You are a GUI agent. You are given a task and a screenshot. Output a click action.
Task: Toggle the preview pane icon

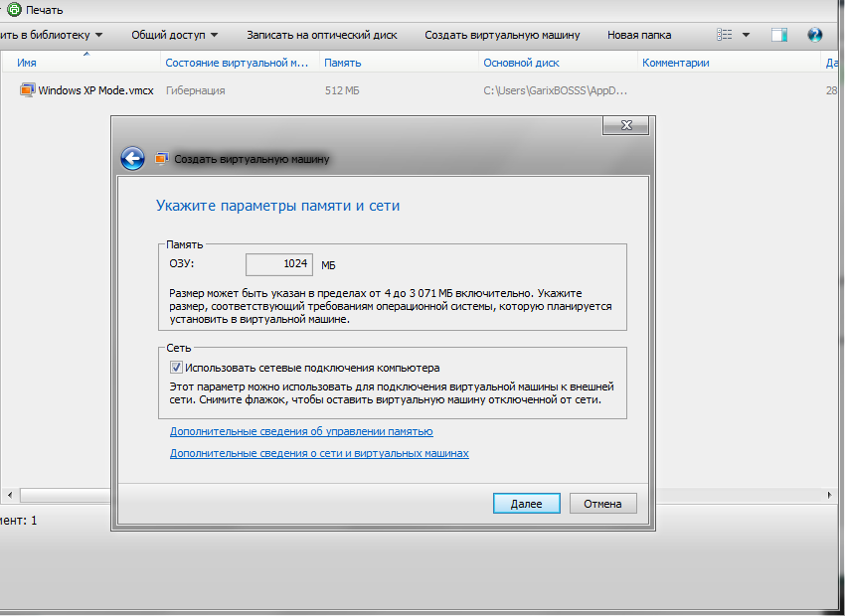pyautogui.click(x=779, y=35)
